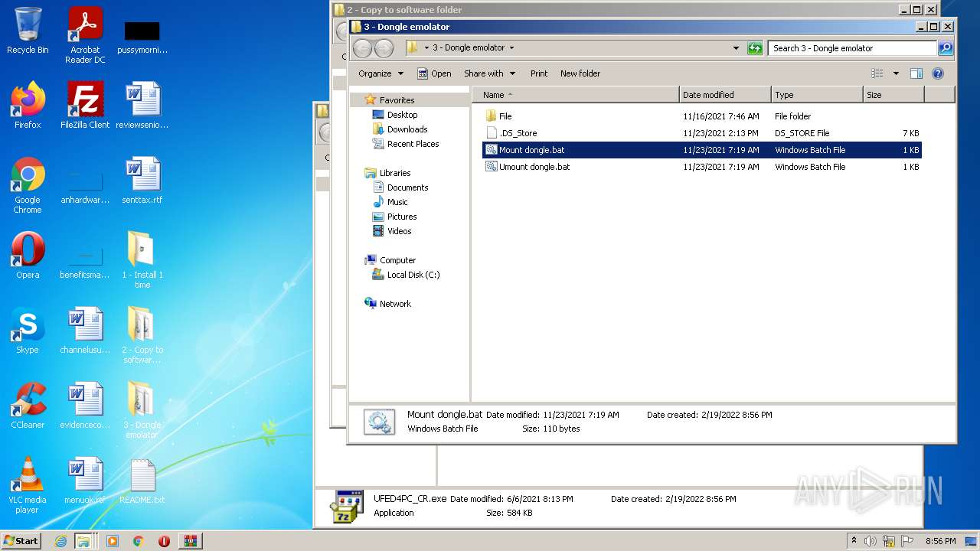This screenshot has height=551, width=980.
Task: Select the '3 - Dongle emolator' desktop folder
Action: [x=142, y=410]
